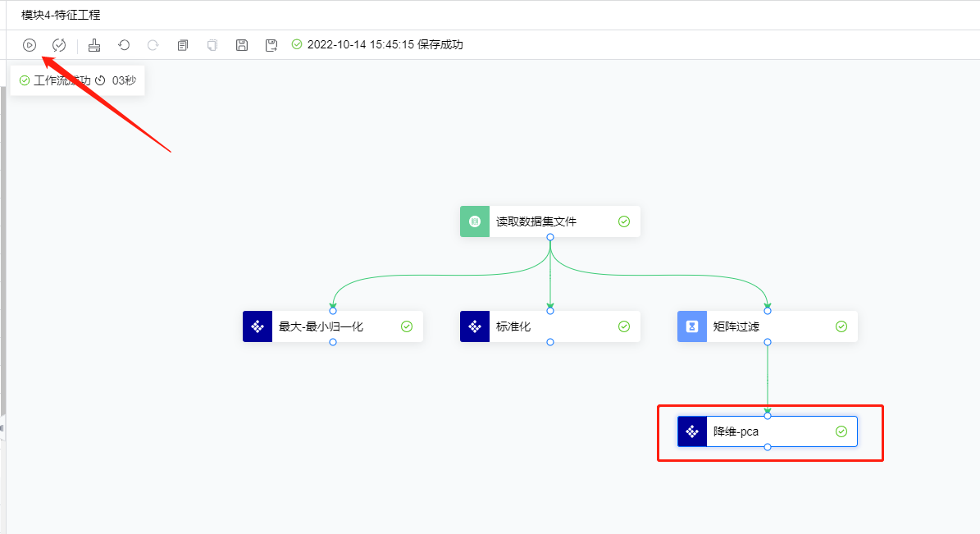Click output port of 矩阵过滤 node
This screenshot has height=534, width=980.
click(768, 342)
